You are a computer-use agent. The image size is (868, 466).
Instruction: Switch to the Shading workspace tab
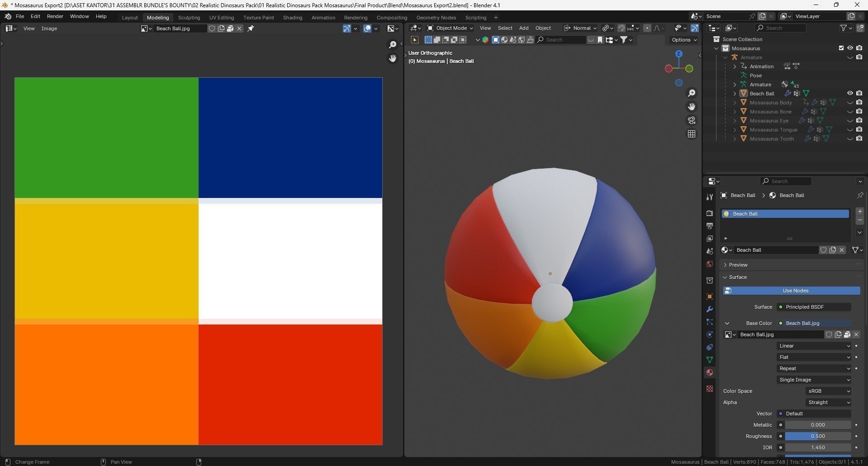[x=293, y=18]
